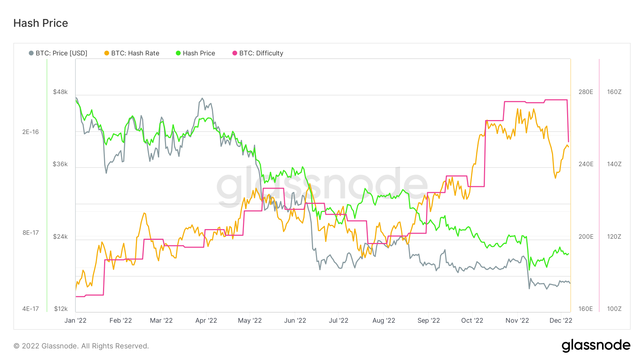Click the $48k price axis label

60,92
